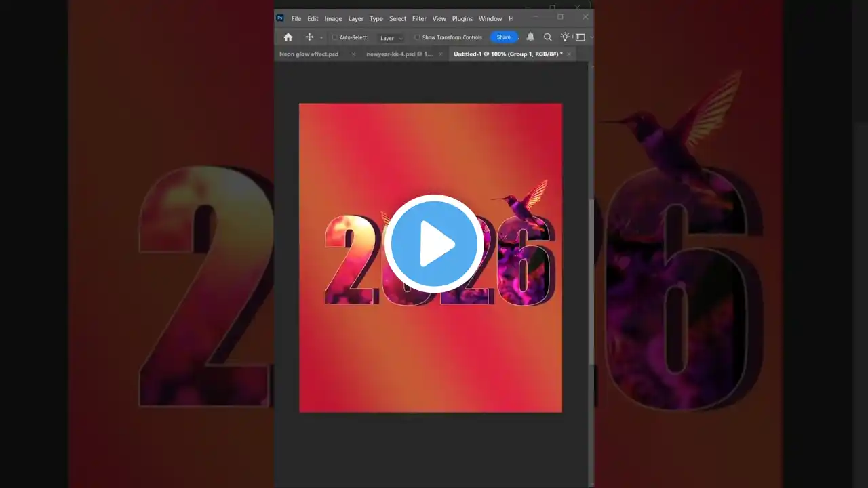Screen dimensions: 868x488
Task: Select the Untitled-1 document tab
Action: tap(508, 54)
